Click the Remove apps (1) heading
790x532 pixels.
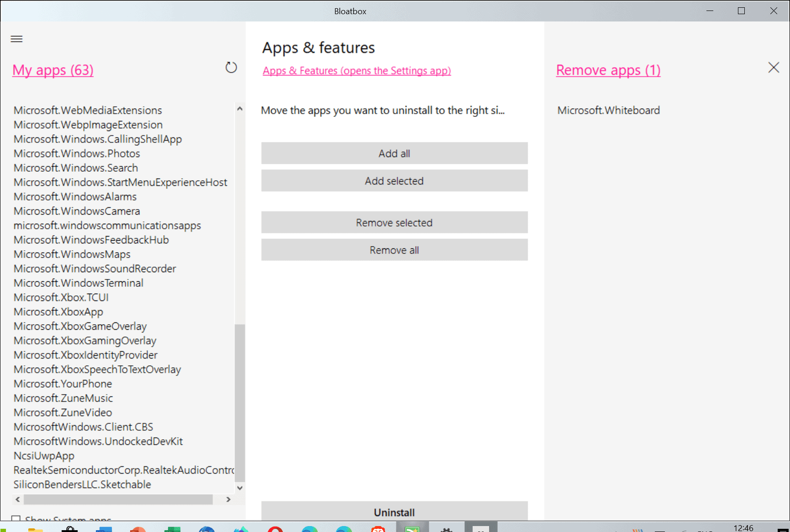(608, 70)
